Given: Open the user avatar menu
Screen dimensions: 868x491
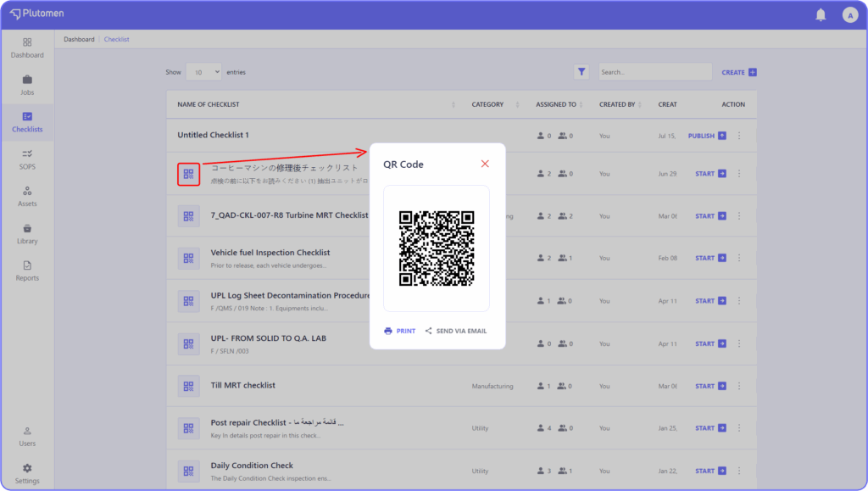Looking at the screenshot, I should coord(849,15).
